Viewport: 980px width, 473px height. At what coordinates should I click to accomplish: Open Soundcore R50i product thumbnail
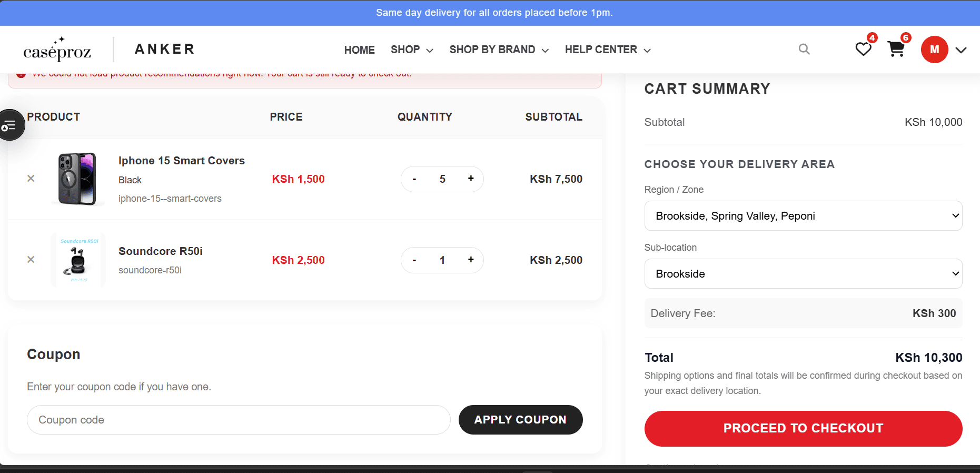click(x=78, y=260)
